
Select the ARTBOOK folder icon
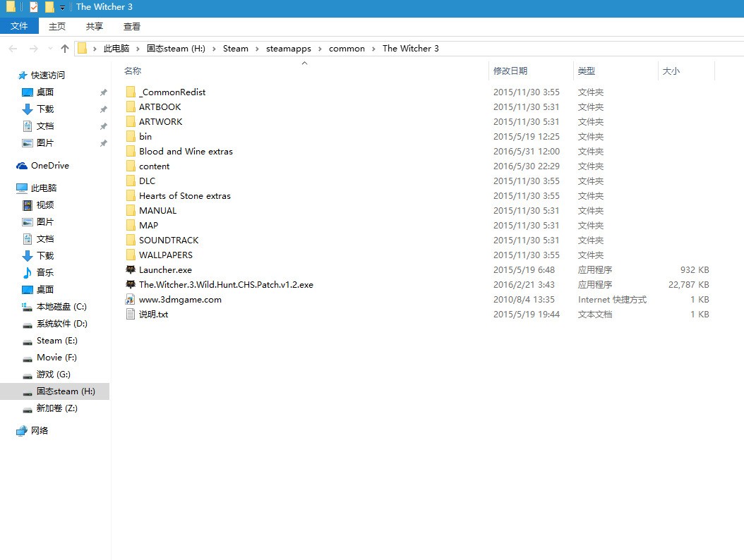coord(131,106)
